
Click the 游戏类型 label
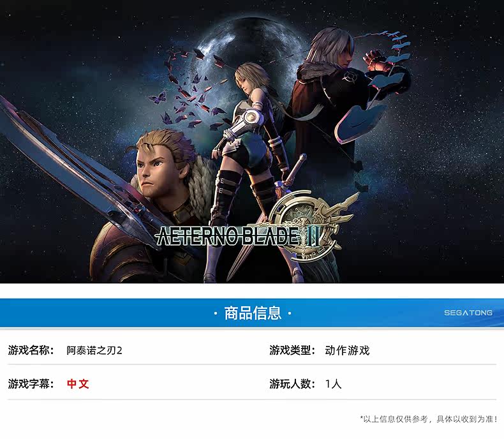290,350
